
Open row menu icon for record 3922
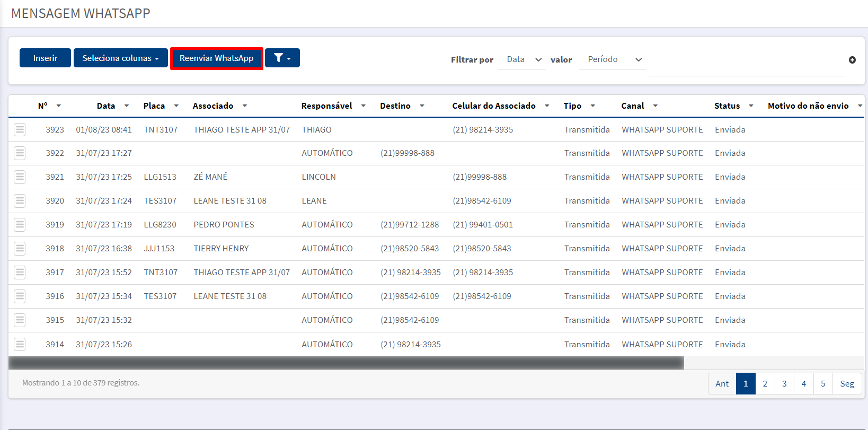coord(20,153)
